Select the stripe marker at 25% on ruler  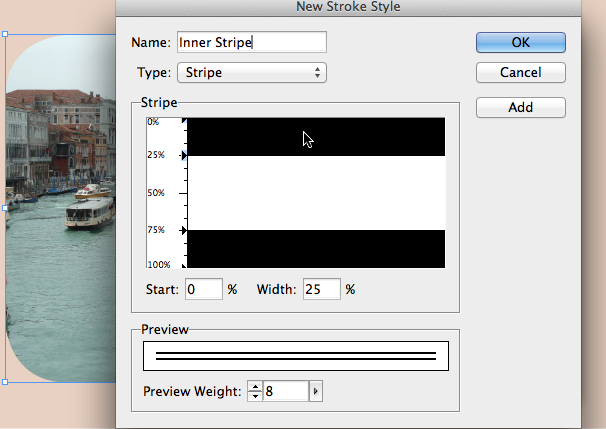[184, 155]
